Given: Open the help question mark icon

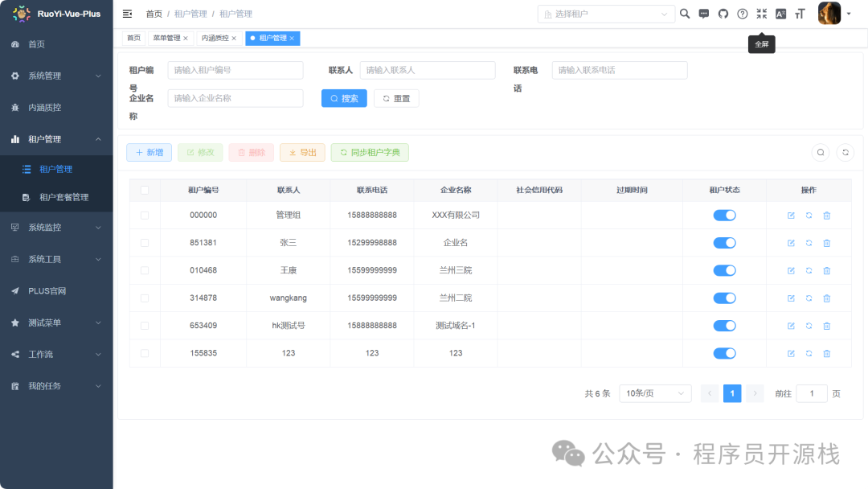Looking at the screenshot, I should 743,14.
